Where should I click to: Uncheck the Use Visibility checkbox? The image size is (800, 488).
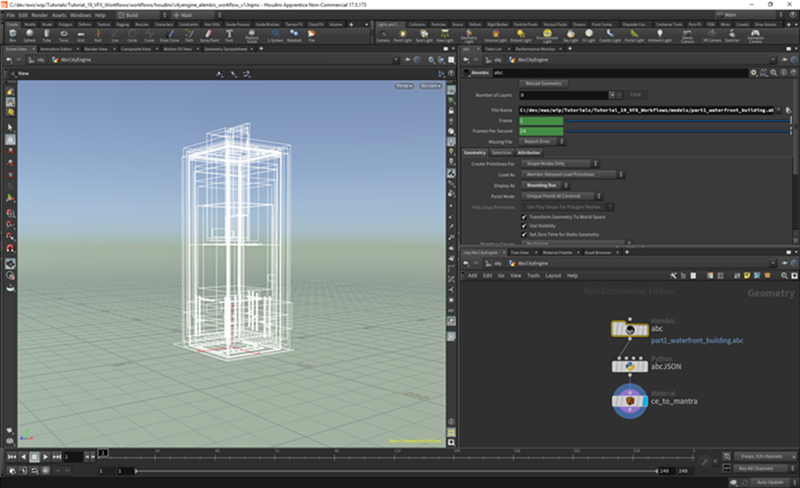524,225
